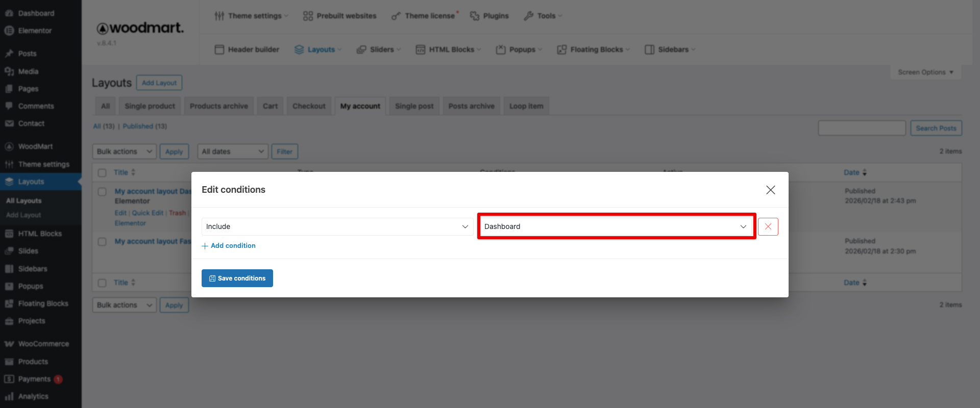Switch to the Single product tab
The image size is (980, 408).
[x=150, y=106]
